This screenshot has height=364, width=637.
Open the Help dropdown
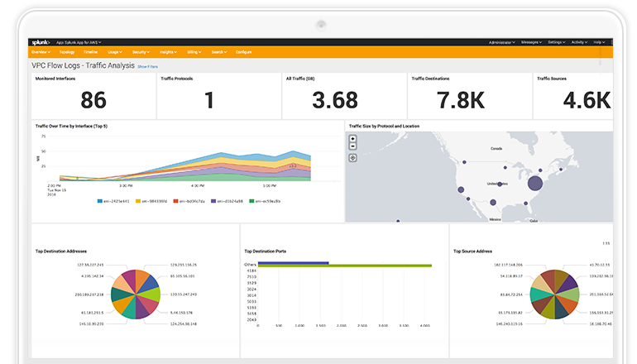(599, 42)
